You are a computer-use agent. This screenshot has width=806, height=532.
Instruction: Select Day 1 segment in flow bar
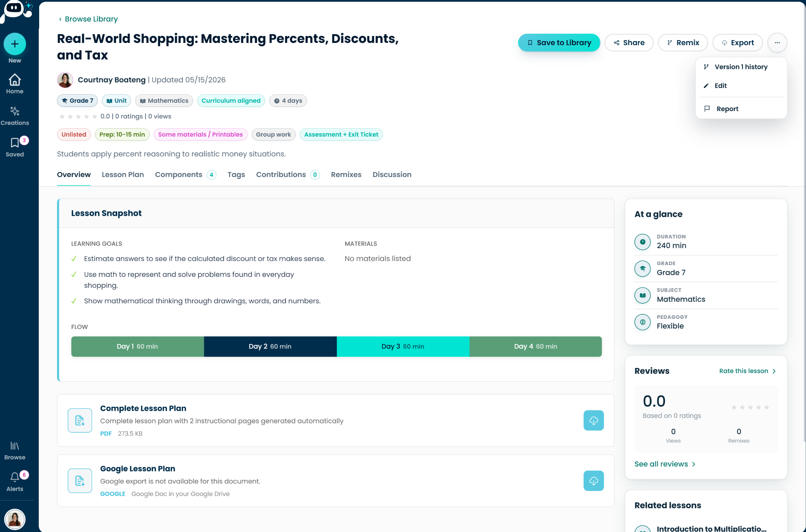point(138,347)
